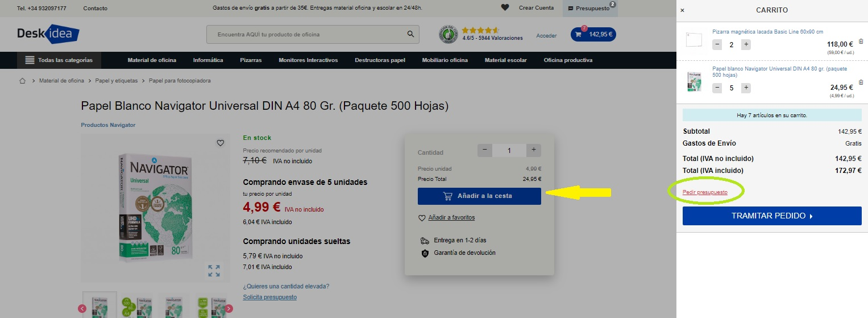868x318 pixels.
Task: Select third product thumbnail image
Action: click(173, 305)
